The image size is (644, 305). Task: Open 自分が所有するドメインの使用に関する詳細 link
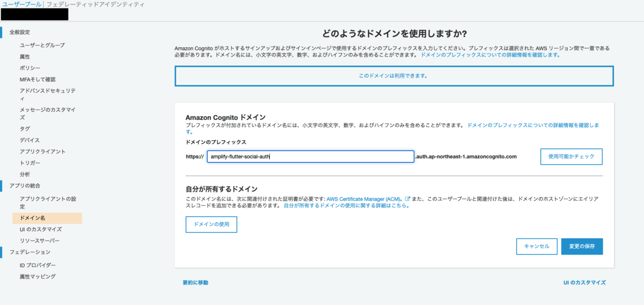346,206
